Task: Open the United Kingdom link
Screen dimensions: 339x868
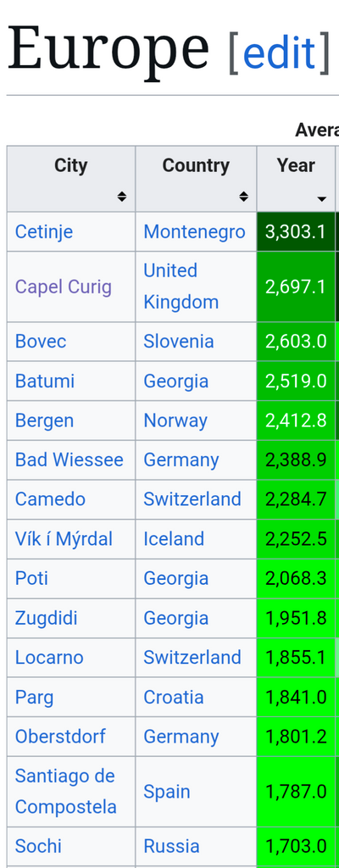Action: (181, 287)
